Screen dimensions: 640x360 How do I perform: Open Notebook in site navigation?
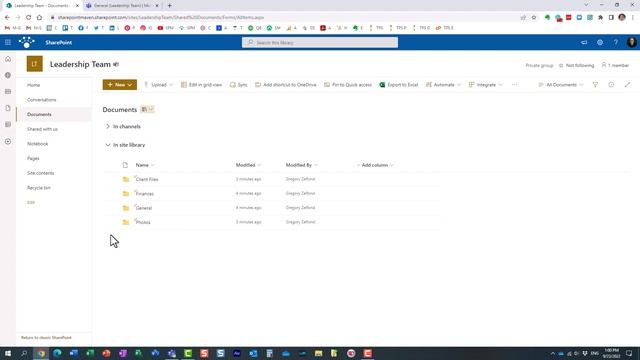(x=38, y=144)
